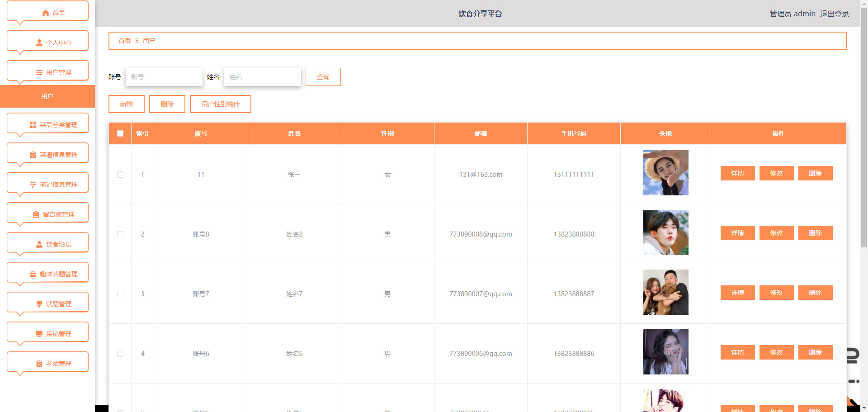Click avatar thumbnail of 姓名8
868x412 pixels.
coord(666,232)
